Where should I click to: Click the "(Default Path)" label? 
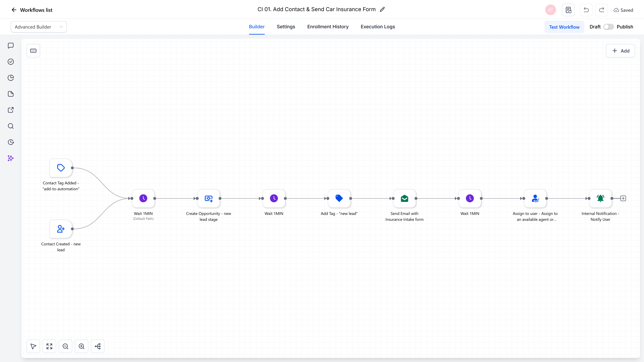tap(143, 219)
